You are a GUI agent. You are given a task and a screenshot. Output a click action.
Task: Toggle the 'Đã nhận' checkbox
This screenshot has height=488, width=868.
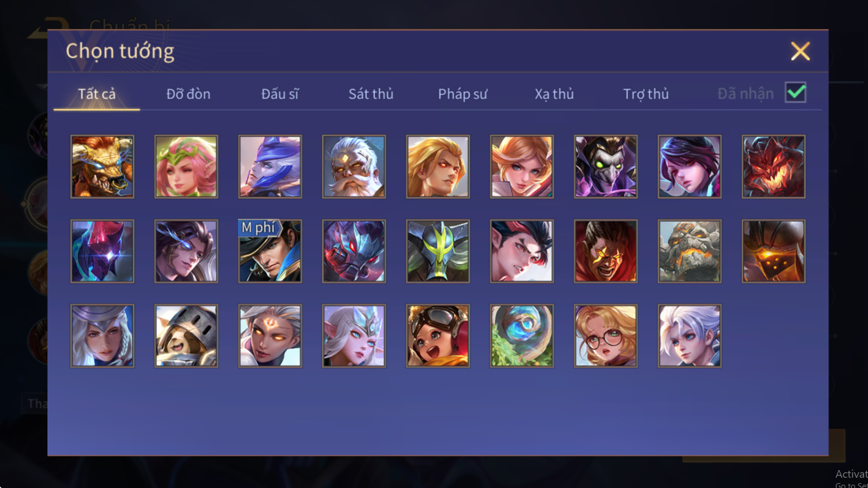[795, 92]
